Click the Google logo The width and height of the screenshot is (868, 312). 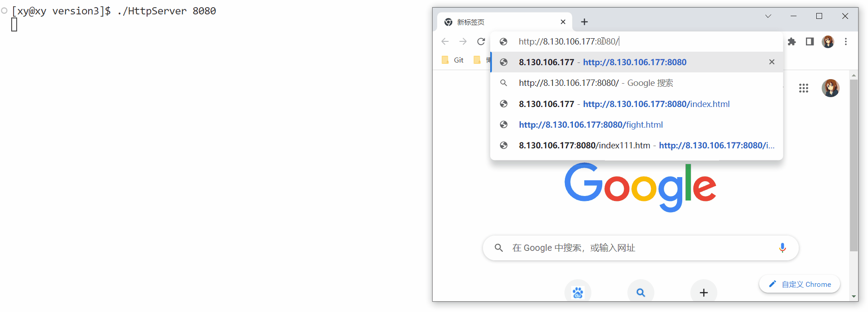pyautogui.click(x=640, y=187)
